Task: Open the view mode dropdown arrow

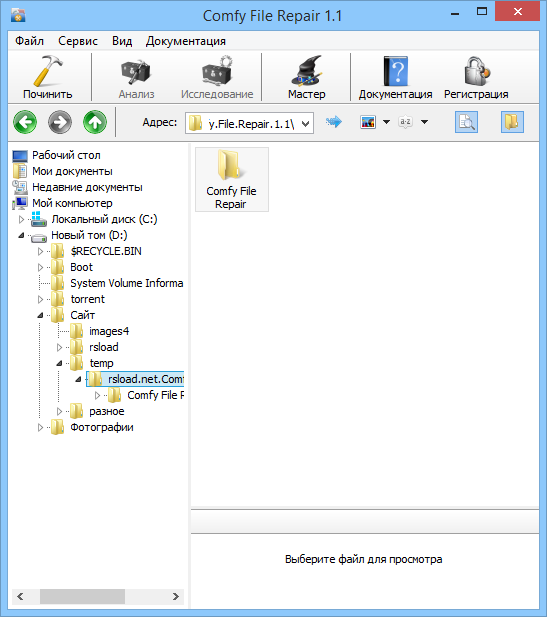Action: click(x=386, y=122)
